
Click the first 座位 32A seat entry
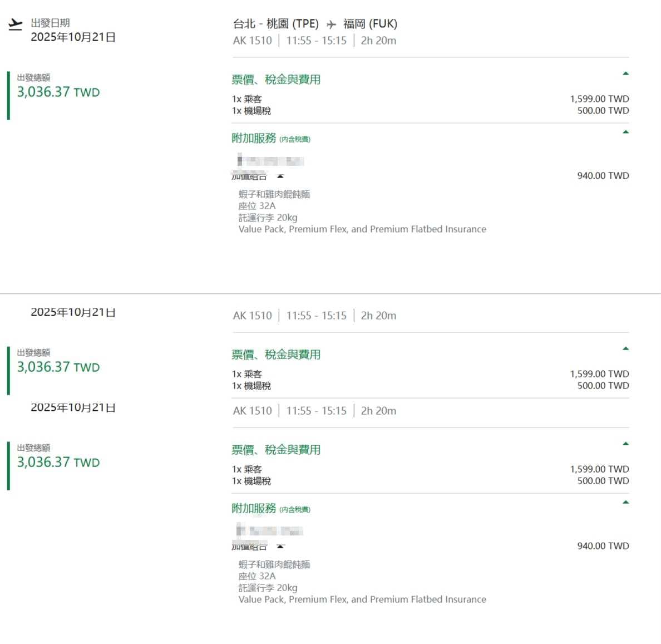[256, 206]
